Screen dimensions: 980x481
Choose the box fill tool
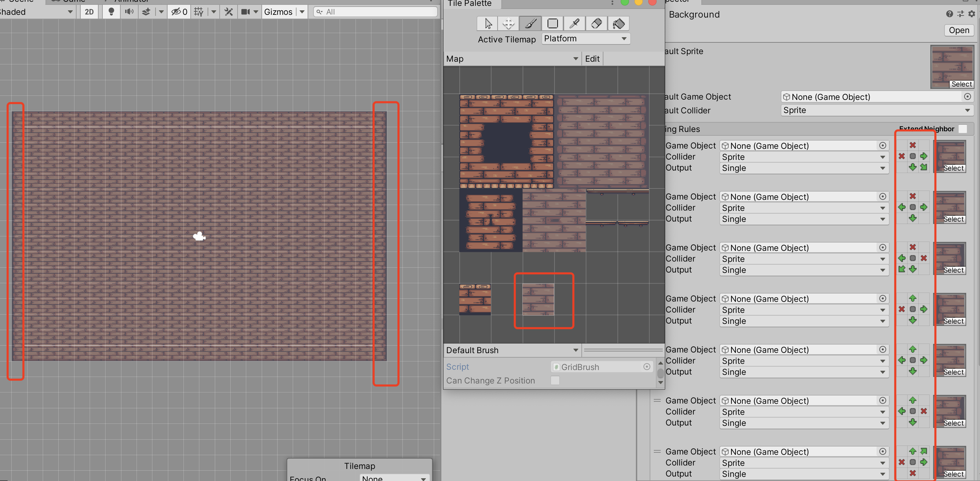[x=552, y=23]
